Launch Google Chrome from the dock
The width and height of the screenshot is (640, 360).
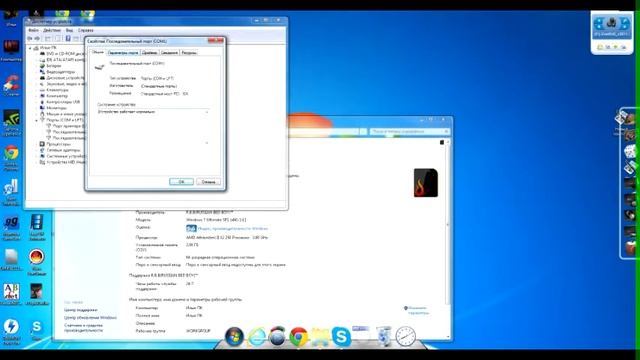pyautogui.click(x=299, y=337)
